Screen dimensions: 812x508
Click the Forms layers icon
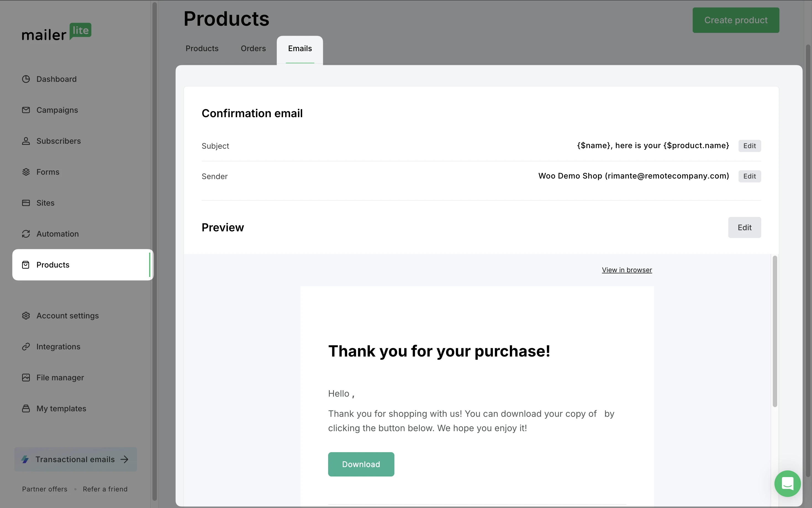click(x=26, y=172)
